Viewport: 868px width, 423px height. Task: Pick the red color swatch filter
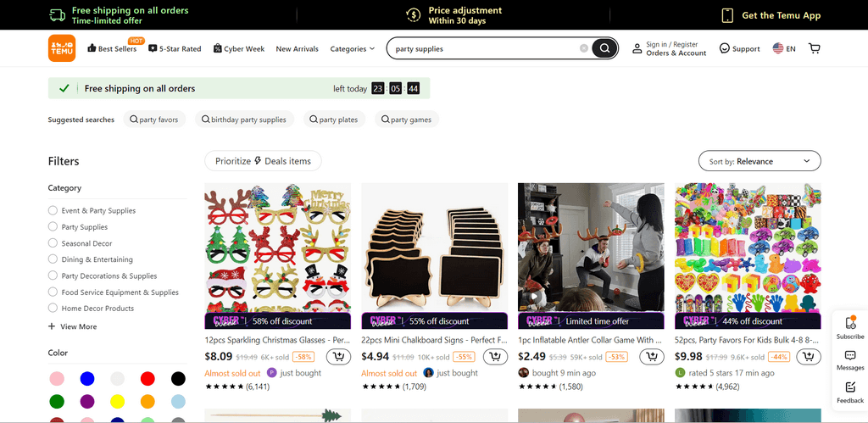[x=147, y=379]
